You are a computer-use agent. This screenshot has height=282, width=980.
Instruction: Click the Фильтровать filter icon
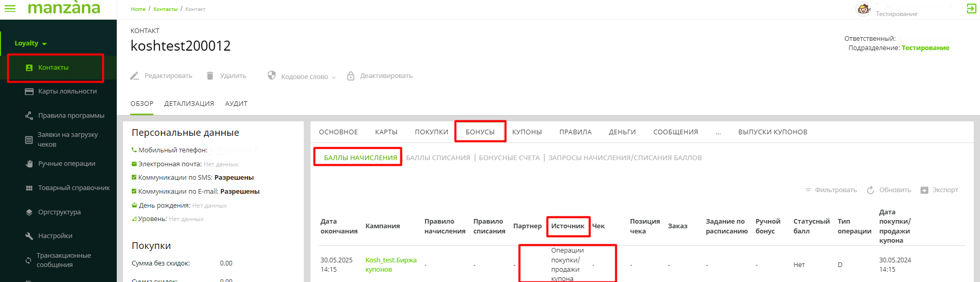tap(808, 190)
